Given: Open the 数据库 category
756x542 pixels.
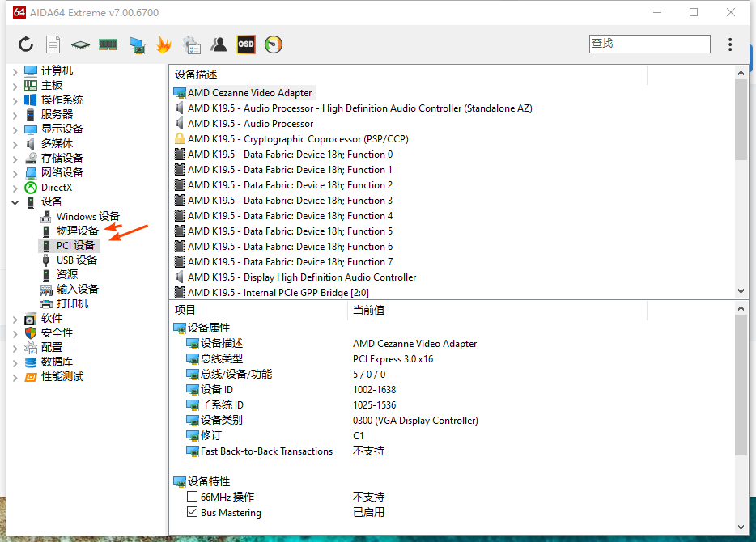Looking at the screenshot, I should click(x=57, y=362).
